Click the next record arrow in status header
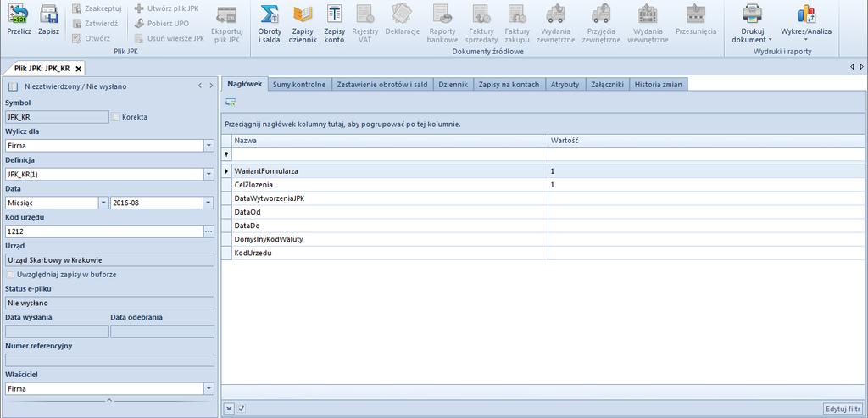Screen dimensions: 868x418 tap(211, 86)
